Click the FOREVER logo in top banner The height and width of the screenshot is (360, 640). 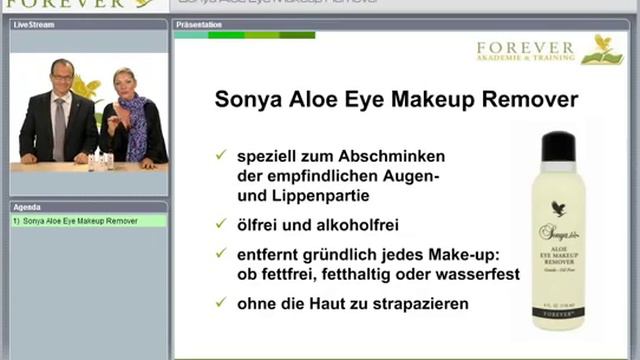(80, 4)
